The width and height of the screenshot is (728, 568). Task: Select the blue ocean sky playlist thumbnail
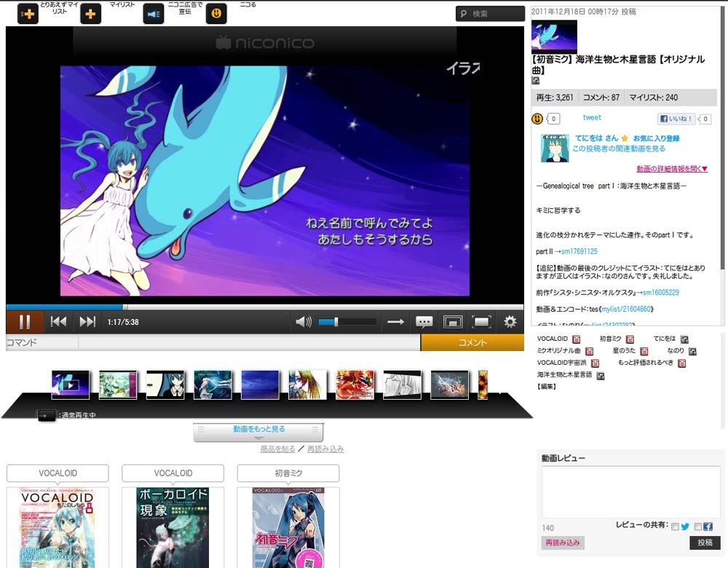(x=260, y=384)
